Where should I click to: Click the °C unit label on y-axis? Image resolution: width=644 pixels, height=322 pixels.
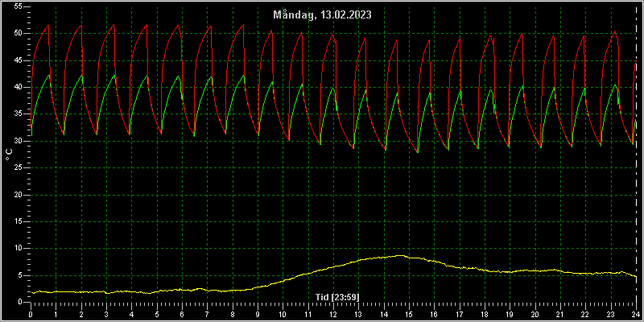pyautogui.click(x=9, y=155)
